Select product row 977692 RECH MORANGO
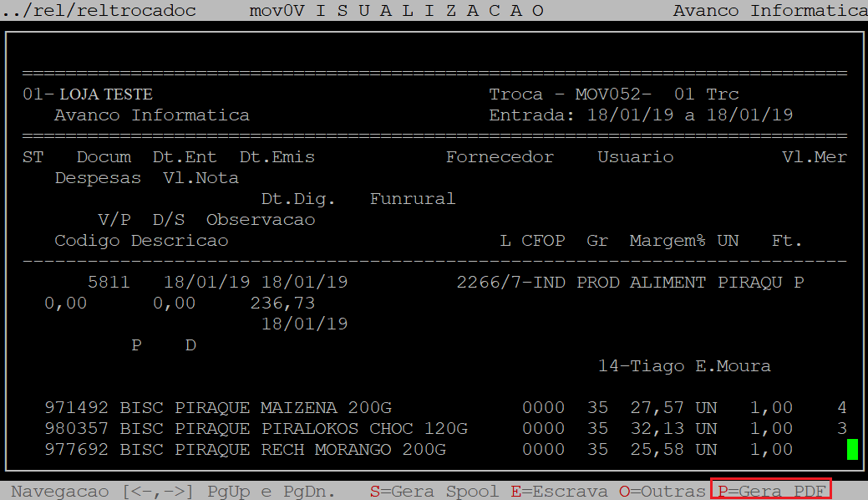 [244, 450]
